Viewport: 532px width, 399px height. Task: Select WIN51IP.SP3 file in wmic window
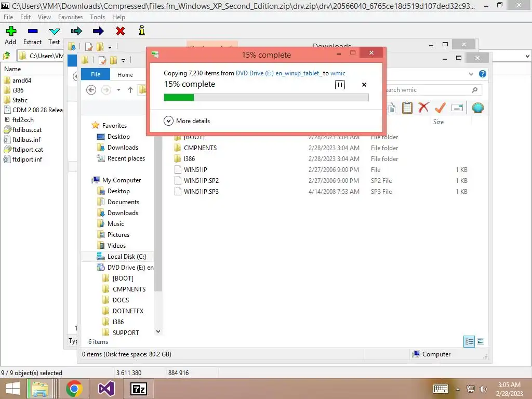(x=201, y=191)
